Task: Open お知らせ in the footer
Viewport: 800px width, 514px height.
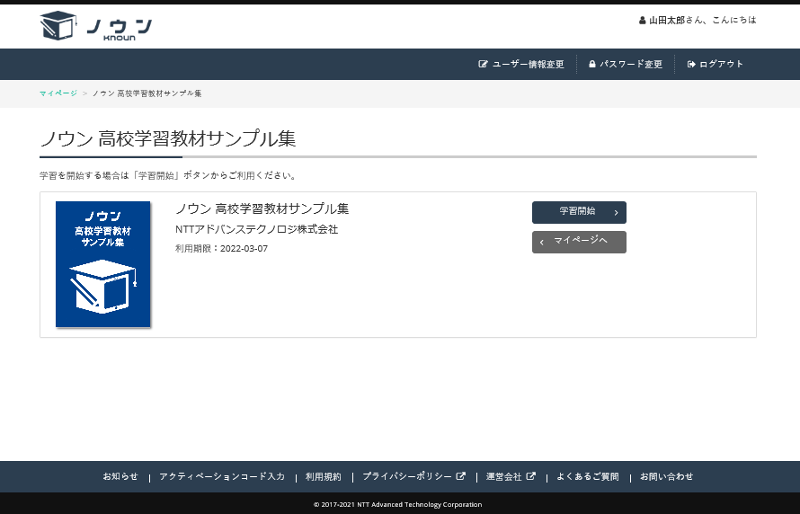Action: coord(120,476)
